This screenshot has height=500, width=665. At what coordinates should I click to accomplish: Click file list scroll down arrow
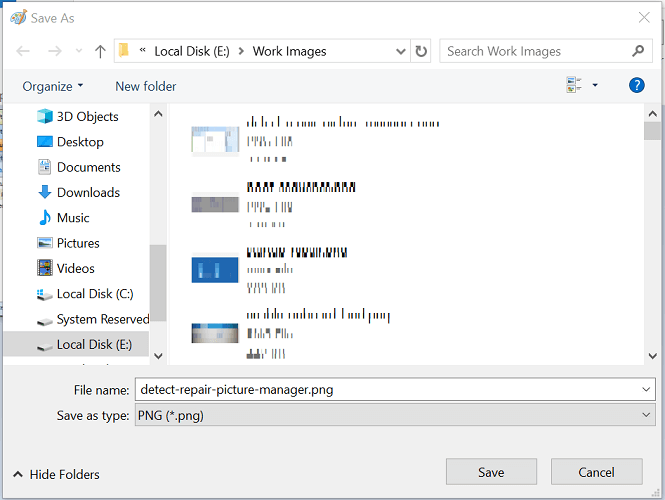coord(652,356)
